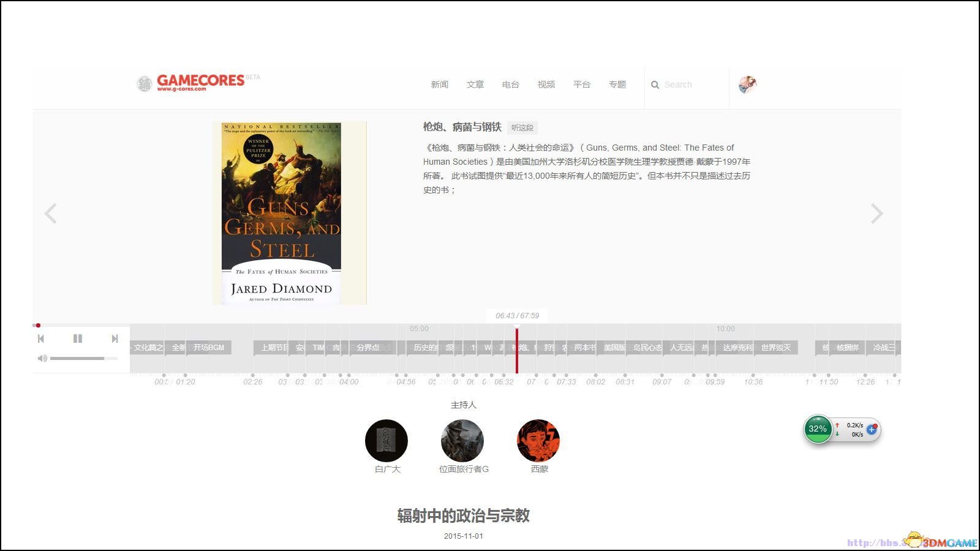Open the 视频 menu item

(546, 84)
